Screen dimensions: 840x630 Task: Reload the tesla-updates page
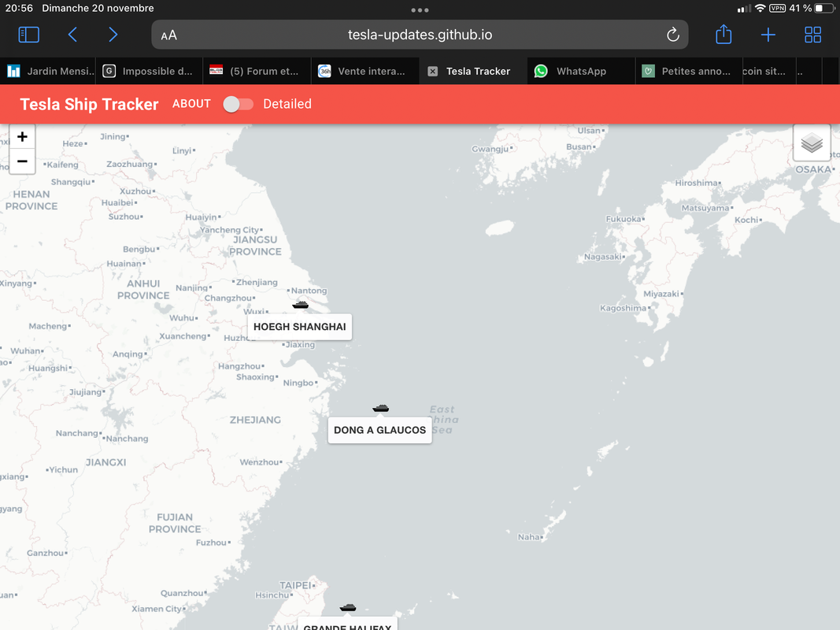click(673, 35)
